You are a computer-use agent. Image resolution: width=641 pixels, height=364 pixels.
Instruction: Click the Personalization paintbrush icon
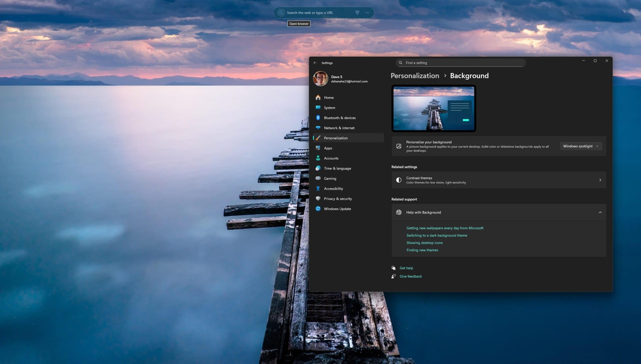(318, 138)
